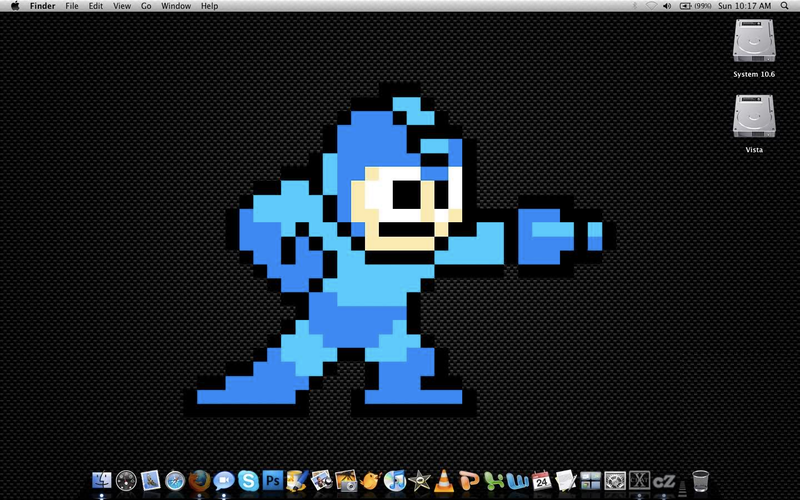Open the Trash in the Dock
Viewport: 800px width, 500px height.
coord(701,481)
